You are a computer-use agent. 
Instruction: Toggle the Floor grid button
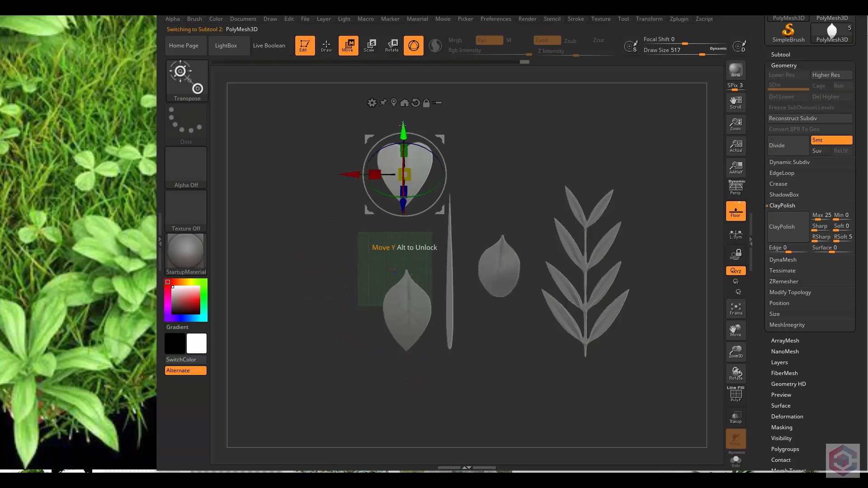(x=736, y=211)
